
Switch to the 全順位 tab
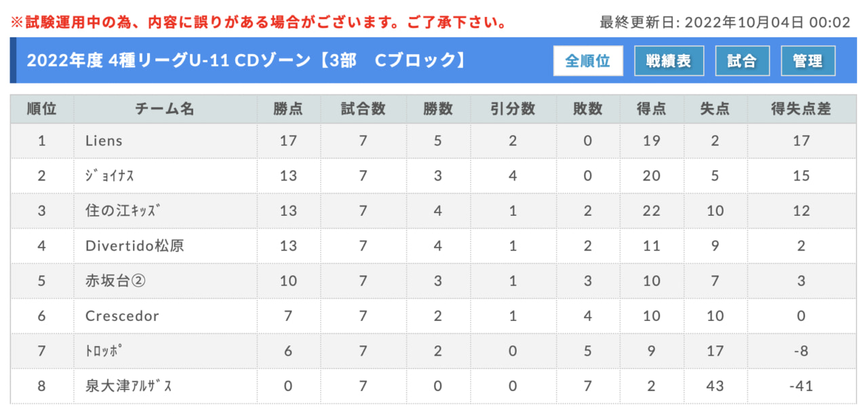(588, 60)
